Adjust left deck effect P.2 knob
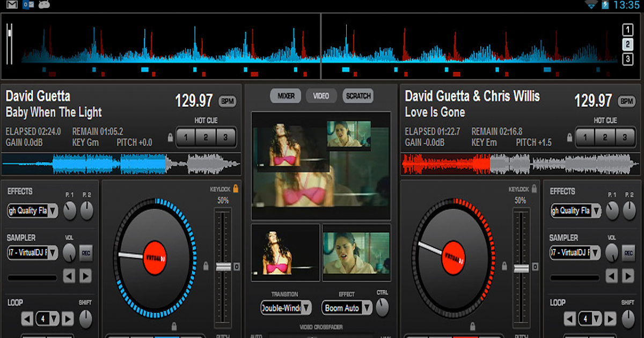Screen dimensions: 644x338 pyautogui.click(x=87, y=210)
